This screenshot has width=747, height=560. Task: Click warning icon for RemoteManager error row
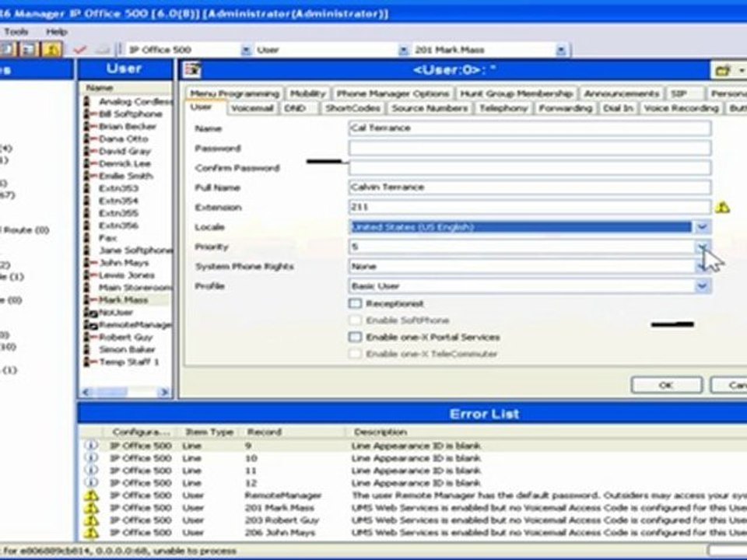[91, 495]
